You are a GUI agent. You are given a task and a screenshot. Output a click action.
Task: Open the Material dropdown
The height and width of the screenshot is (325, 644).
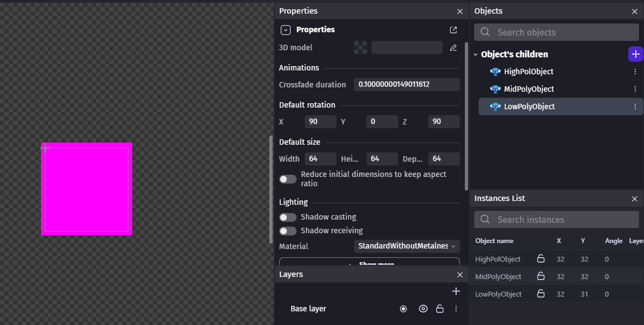coord(406,246)
